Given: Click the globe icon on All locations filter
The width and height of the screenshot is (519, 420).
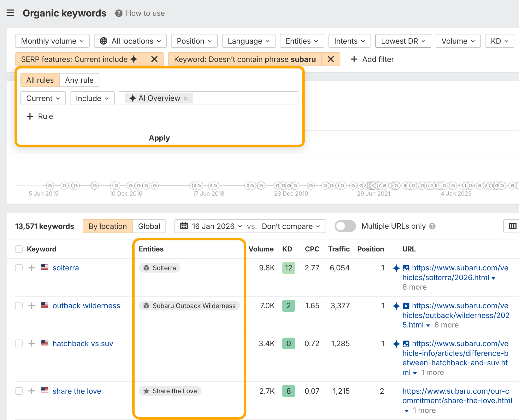Looking at the screenshot, I should coord(104,41).
